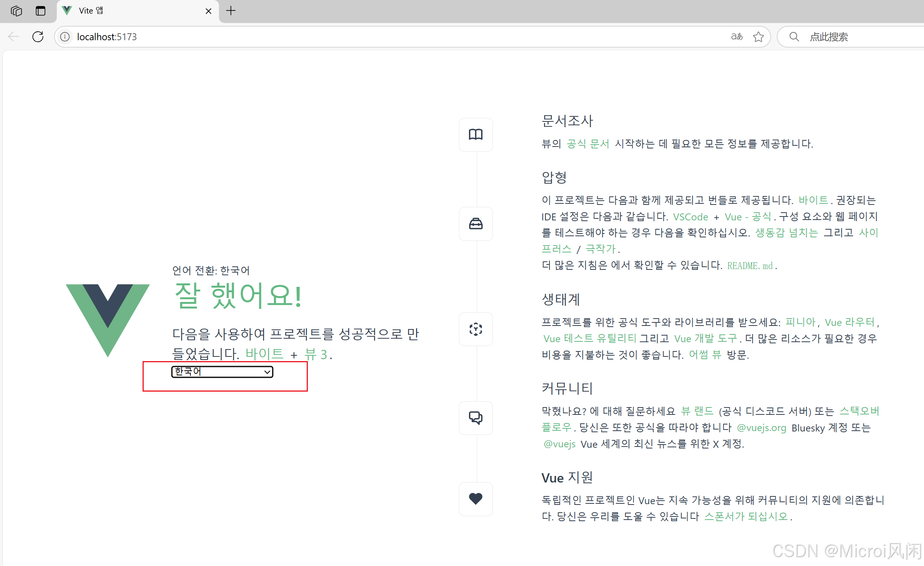The image size is (924, 566).
Task: Click the README.md link
Action: pyautogui.click(x=750, y=266)
